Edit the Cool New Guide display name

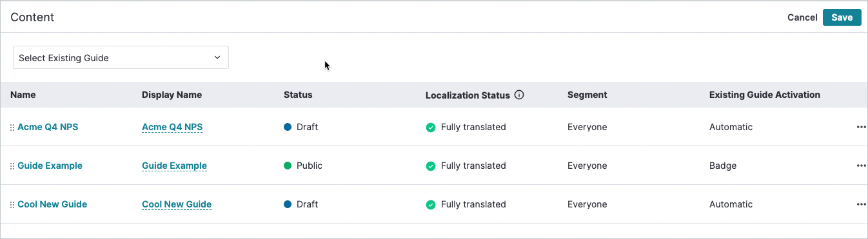(177, 204)
